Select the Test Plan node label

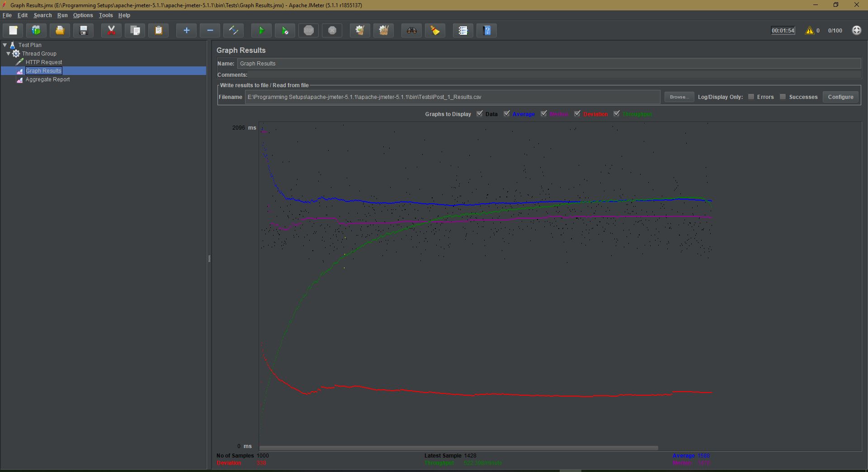tap(30, 45)
